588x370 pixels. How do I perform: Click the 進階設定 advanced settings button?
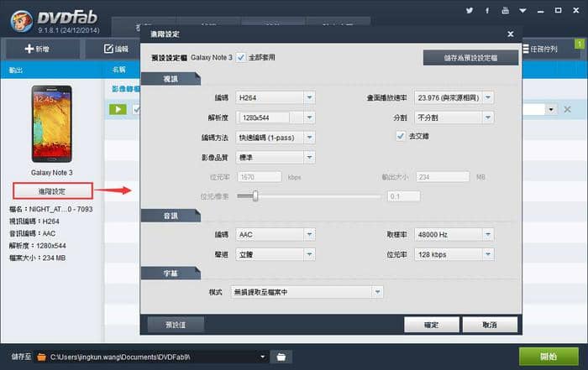click(x=52, y=191)
